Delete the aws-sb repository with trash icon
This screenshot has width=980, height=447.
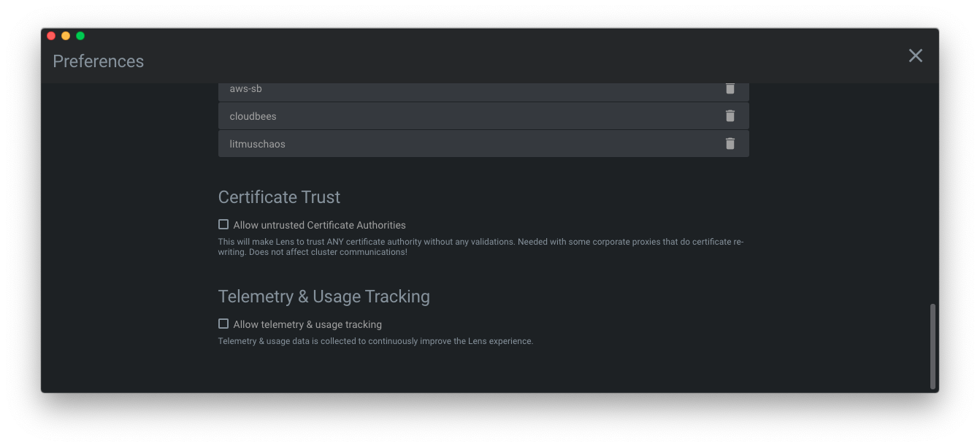[730, 88]
